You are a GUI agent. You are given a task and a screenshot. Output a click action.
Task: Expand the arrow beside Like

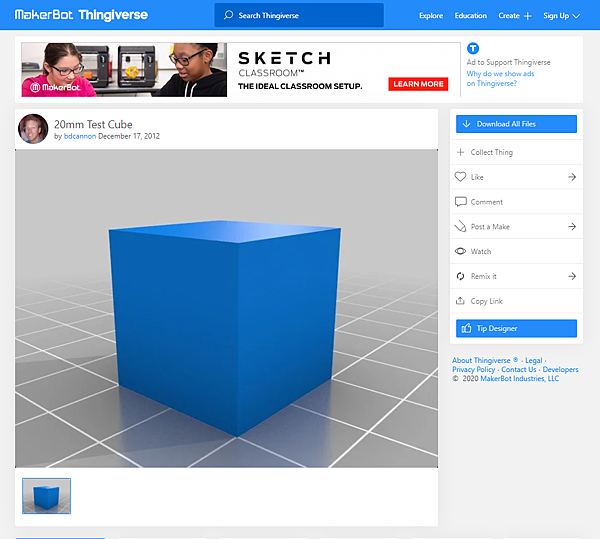tap(572, 177)
